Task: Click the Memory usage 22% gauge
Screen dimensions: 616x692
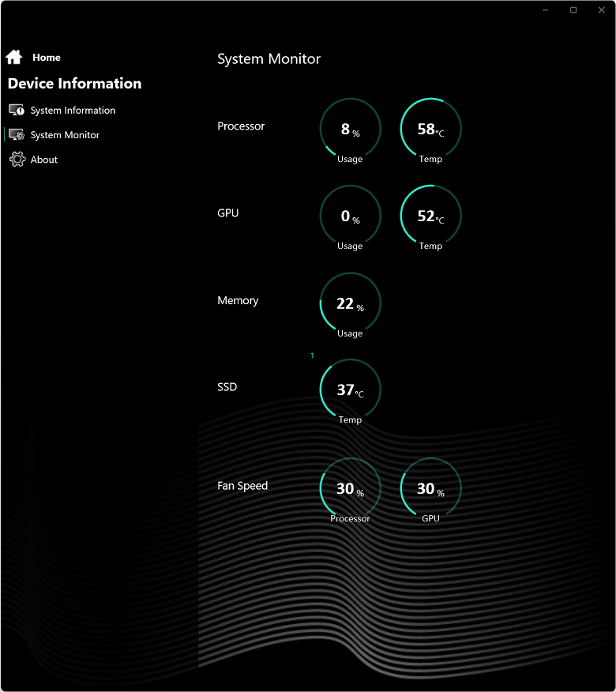Action: pyautogui.click(x=350, y=303)
